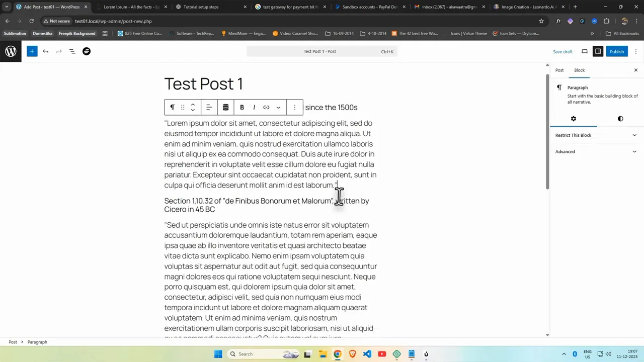Open the Document Overview list icon
This screenshot has height=362, width=644.
tap(72, 51)
